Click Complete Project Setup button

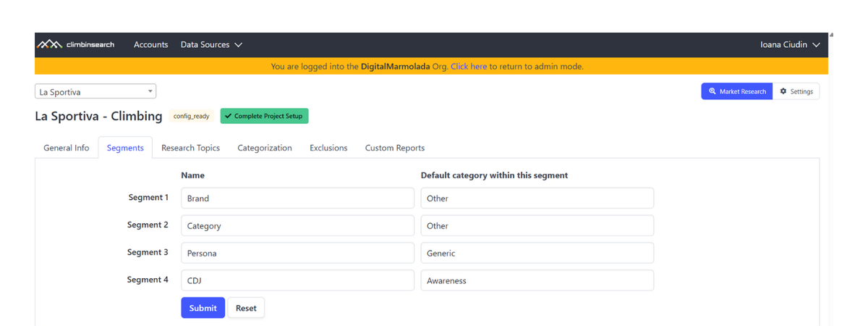point(265,116)
